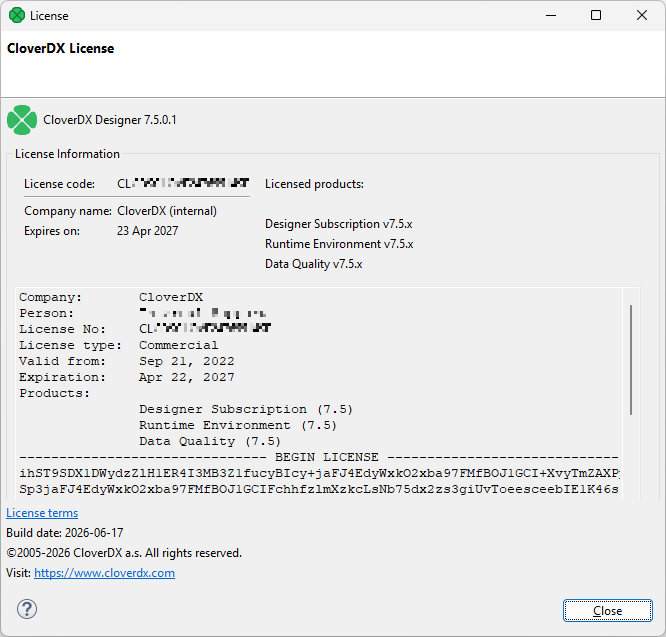Click license key line starting 'ihST9SDX'

click(319, 474)
